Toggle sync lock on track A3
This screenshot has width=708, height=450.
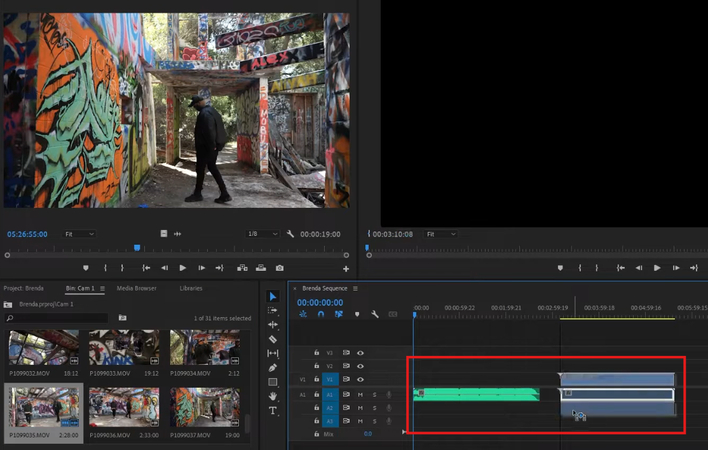(x=346, y=421)
